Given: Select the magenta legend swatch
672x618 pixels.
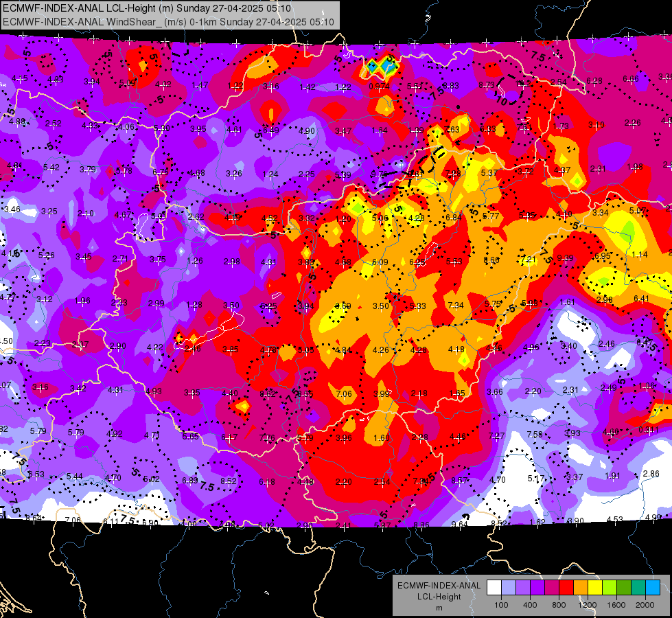Looking at the screenshot, I should coord(552,588).
